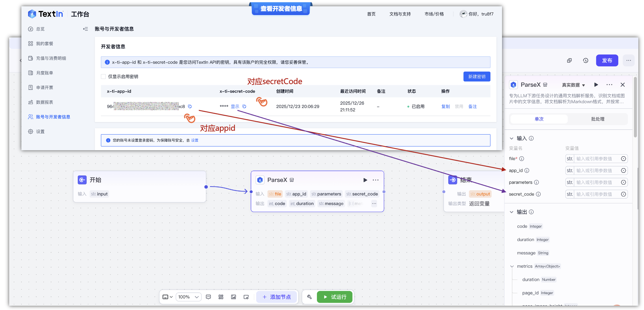644x310 pixels.
Task: Click copy icon next to x-ti-app-id
Action: point(190,107)
